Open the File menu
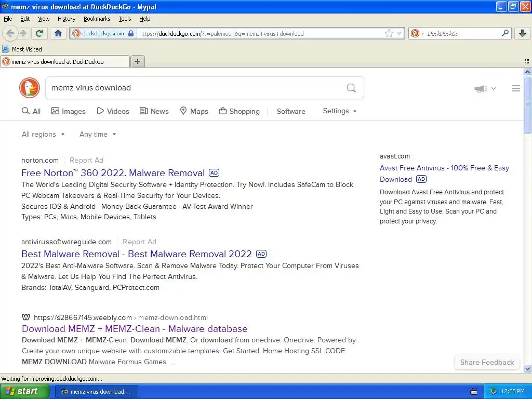 [8, 19]
